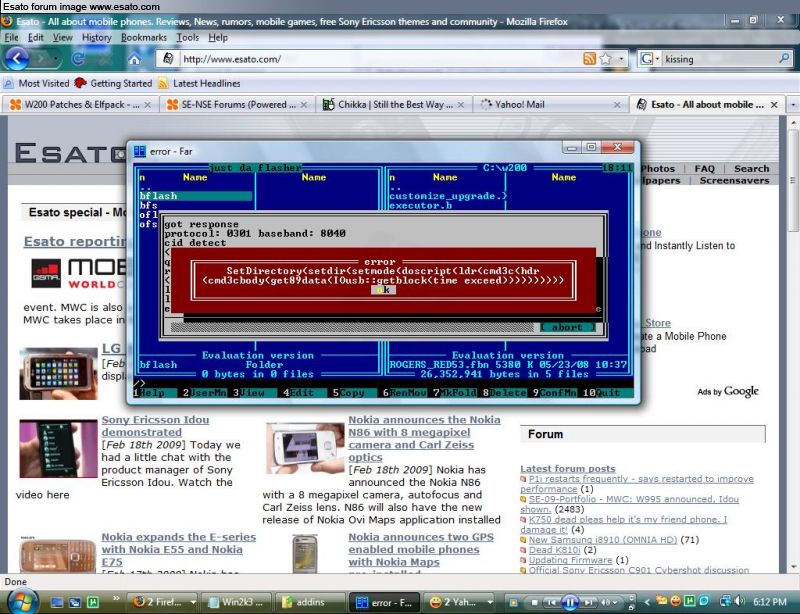This screenshot has height=614, width=800.
Task: Click Getting Started bookmark
Action: (x=114, y=83)
